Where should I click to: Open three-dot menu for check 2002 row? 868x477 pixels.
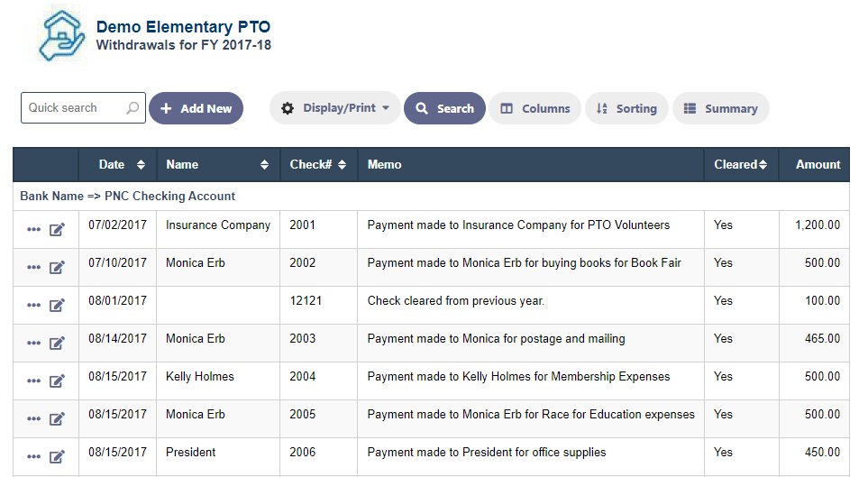click(33, 267)
